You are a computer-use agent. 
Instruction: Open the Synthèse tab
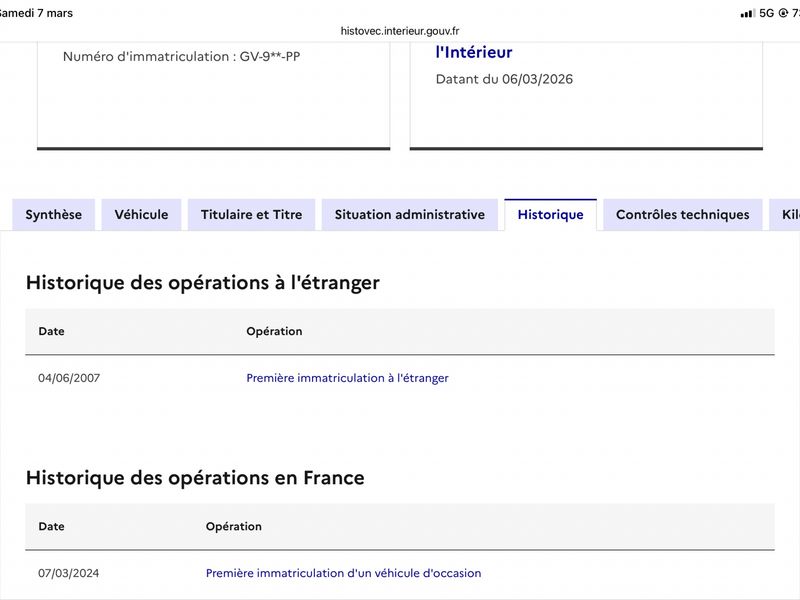[x=54, y=215]
